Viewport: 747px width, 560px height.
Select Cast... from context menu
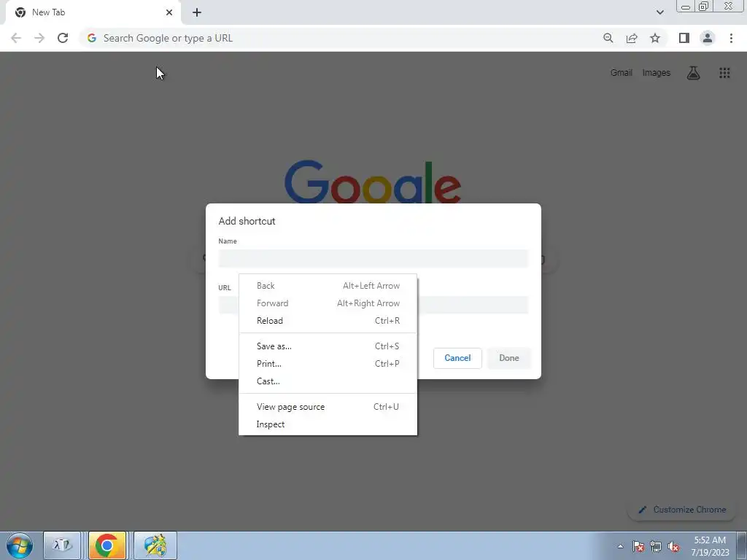328,381
